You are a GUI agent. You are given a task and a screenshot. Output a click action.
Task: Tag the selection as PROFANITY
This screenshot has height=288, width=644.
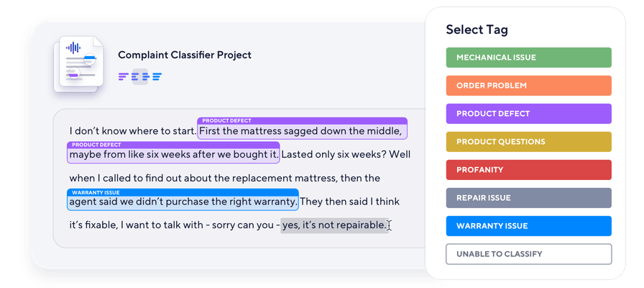(528, 170)
